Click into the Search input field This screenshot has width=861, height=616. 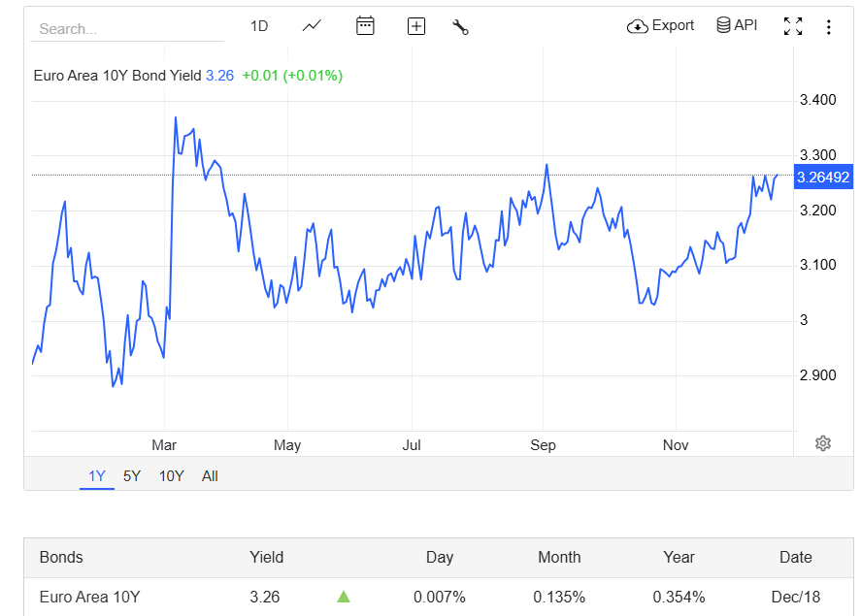coord(126,29)
